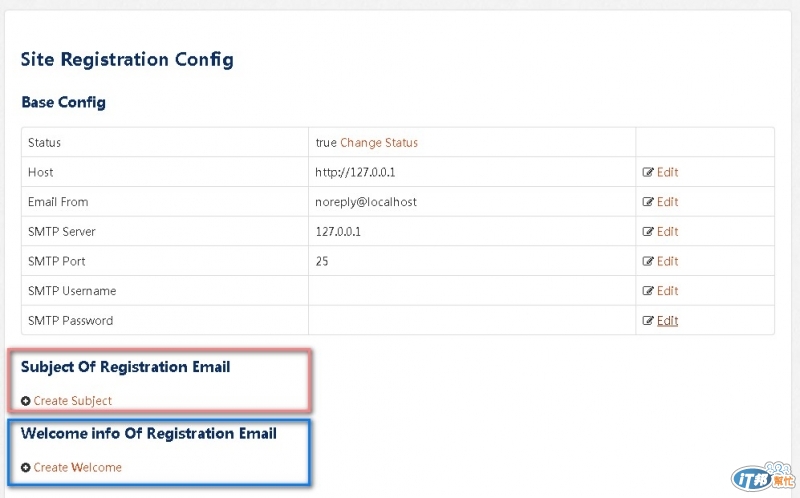800x498 pixels.
Task: Select the noreply@localhost email value
Action: 366,202
